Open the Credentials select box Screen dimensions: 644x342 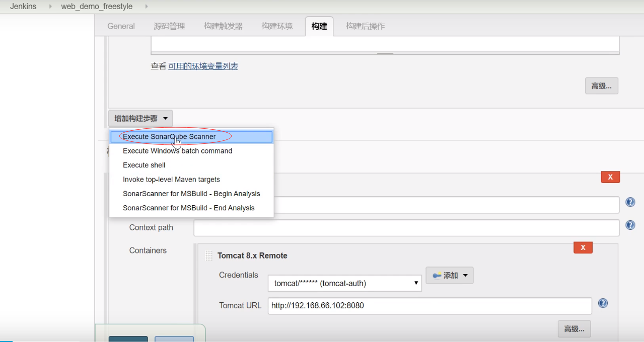click(345, 283)
